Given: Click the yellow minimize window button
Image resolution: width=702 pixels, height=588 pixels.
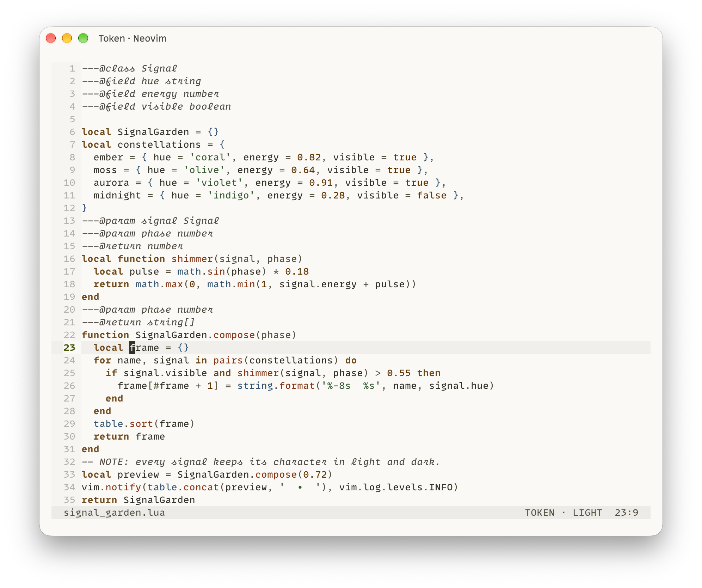Looking at the screenshot, I should pos(67,38).
